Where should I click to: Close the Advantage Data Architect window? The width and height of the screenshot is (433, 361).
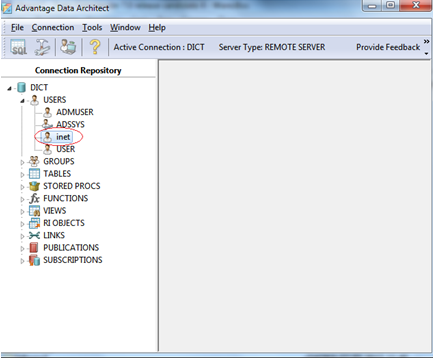pyautogui.click(x=415, y=5)
